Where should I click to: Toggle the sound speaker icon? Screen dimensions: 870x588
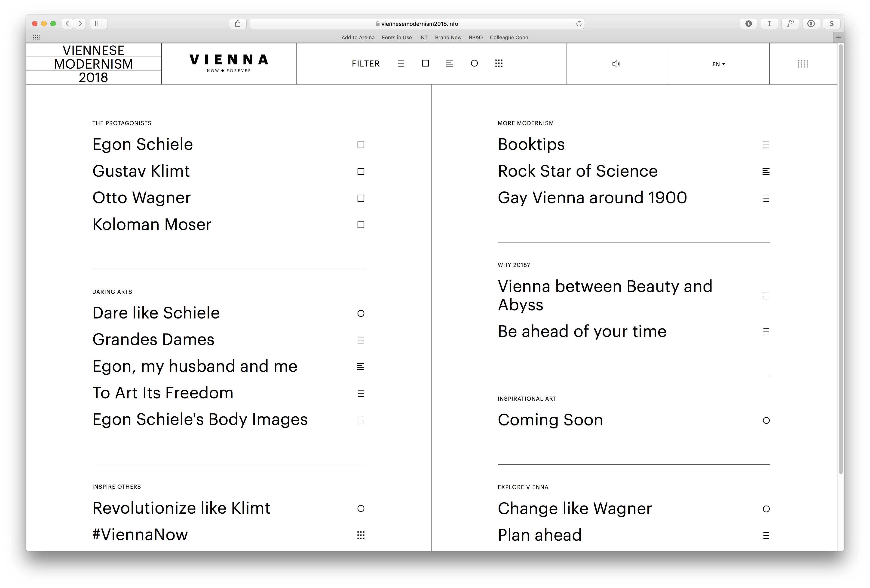pos(617,64)
